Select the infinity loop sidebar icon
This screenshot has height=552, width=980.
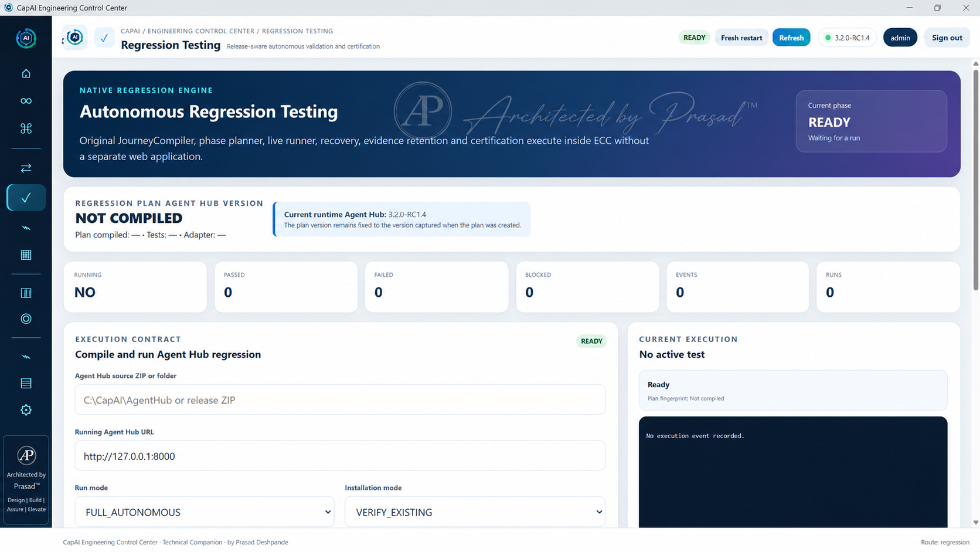pos(26,101)
